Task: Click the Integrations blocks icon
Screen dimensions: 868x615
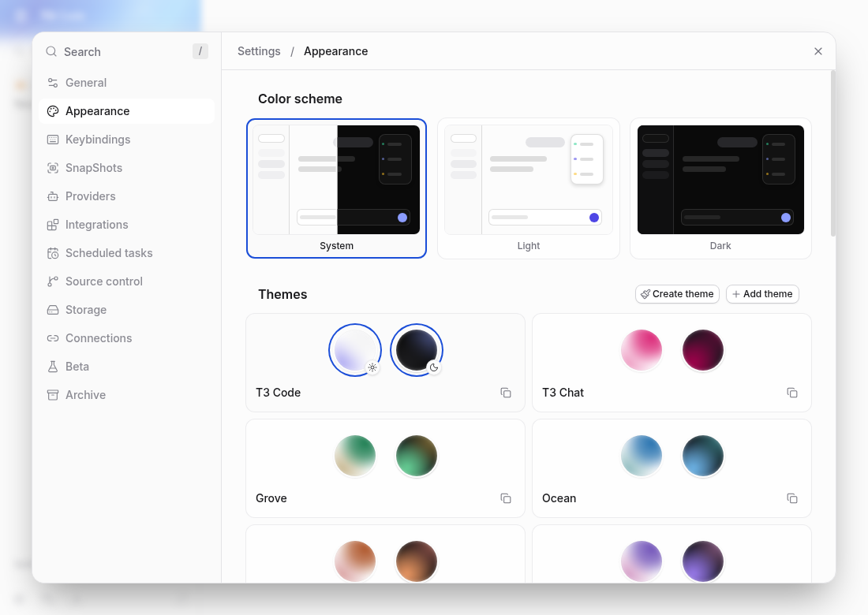Action: (x=53, y=225)
